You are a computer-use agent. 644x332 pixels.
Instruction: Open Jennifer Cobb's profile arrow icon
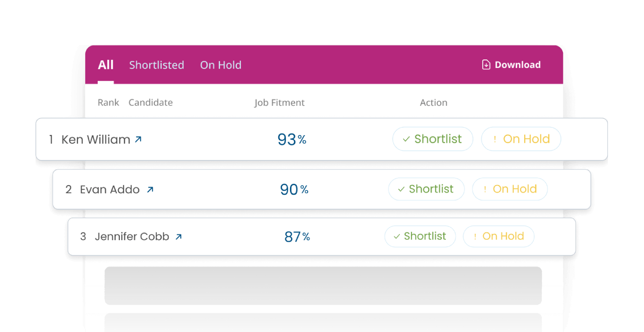pyautogui.click(x=178, y=236)
